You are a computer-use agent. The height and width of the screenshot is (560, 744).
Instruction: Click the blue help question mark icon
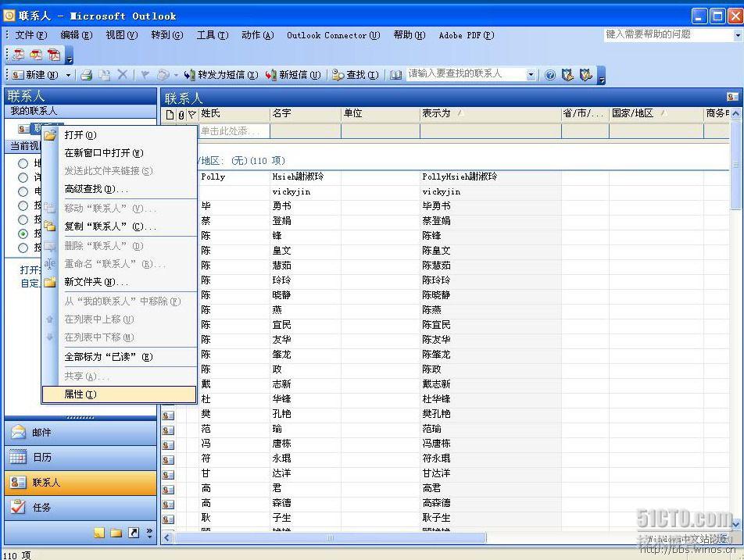pos(550,75)
